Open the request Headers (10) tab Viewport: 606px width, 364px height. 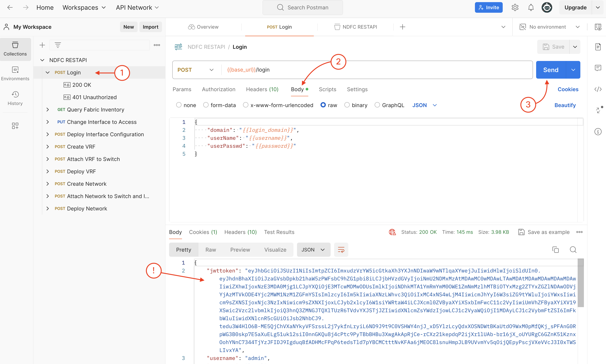262,89
